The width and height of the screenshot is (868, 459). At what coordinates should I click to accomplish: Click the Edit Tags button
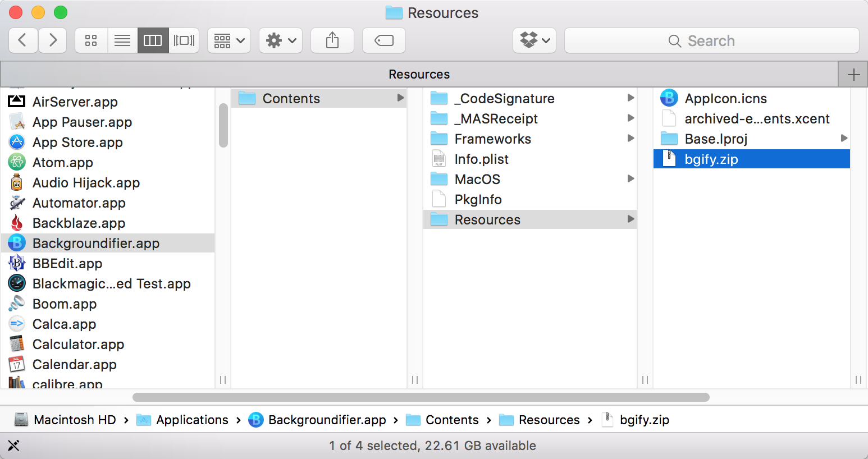coord(384,40)
